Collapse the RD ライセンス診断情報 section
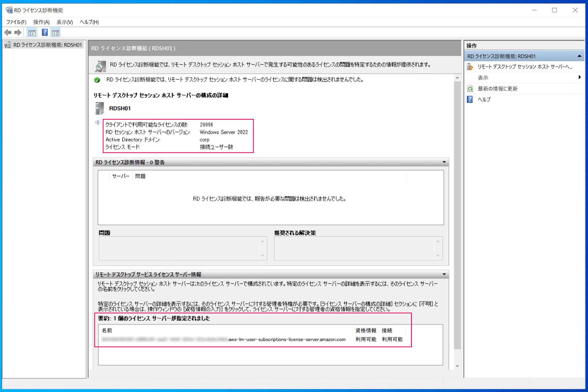 [444, 162]
